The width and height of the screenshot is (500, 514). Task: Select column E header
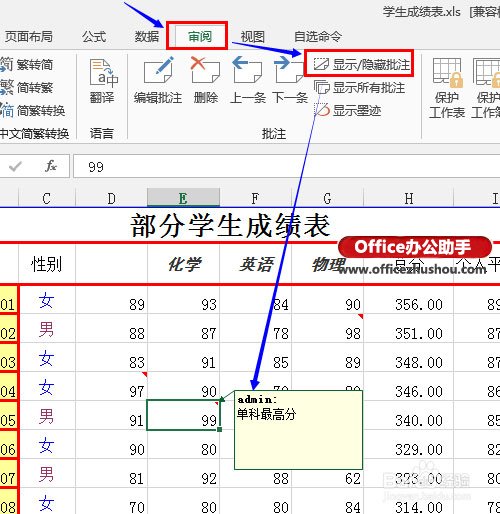(x=183, y=198)
